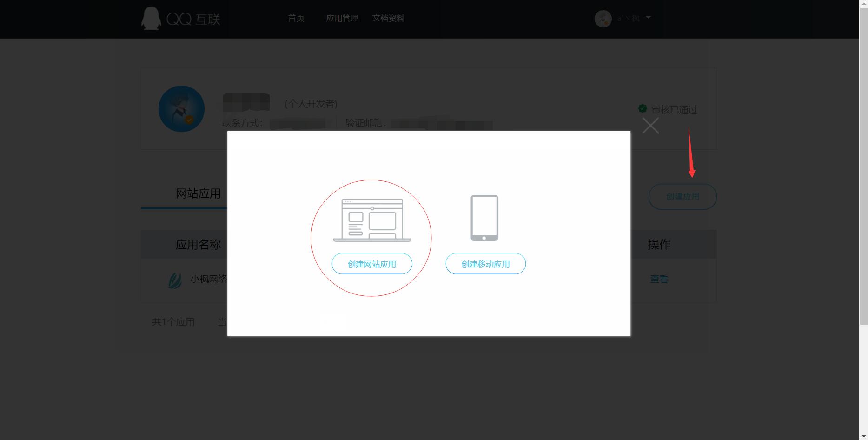Click the 查看 link in the app row

(659, 279)
